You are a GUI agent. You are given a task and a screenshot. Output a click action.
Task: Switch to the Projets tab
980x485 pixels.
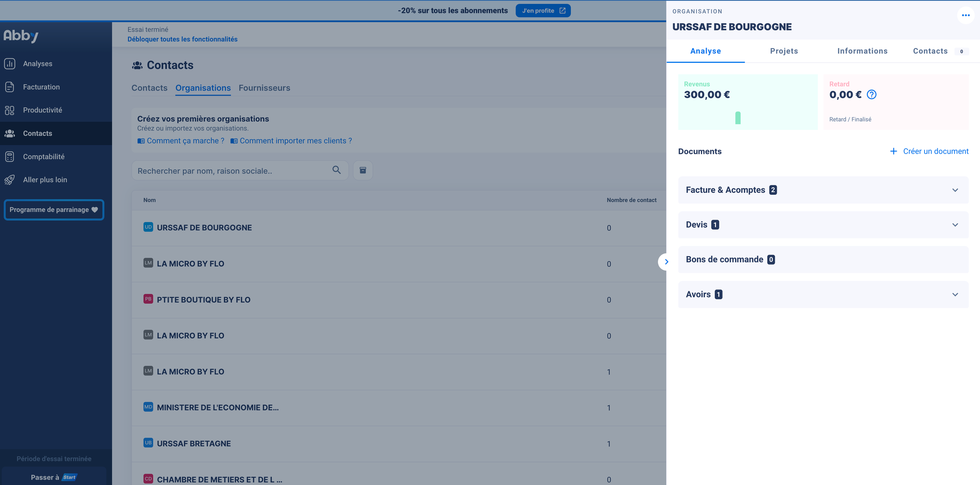[784, 51]
